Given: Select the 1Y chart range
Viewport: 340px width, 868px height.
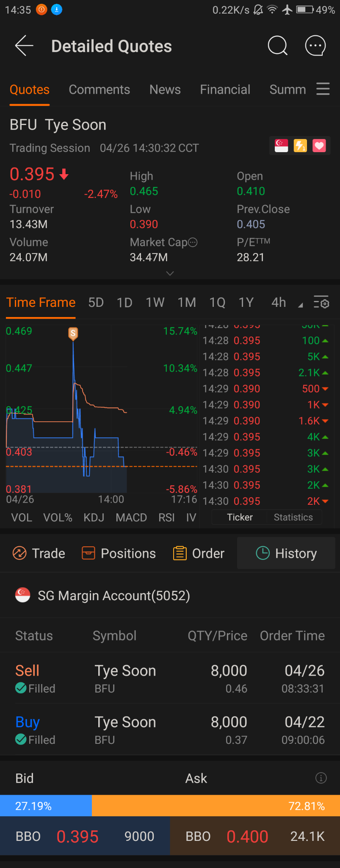Looking at the screenshot, I should (x=246, y=303).
